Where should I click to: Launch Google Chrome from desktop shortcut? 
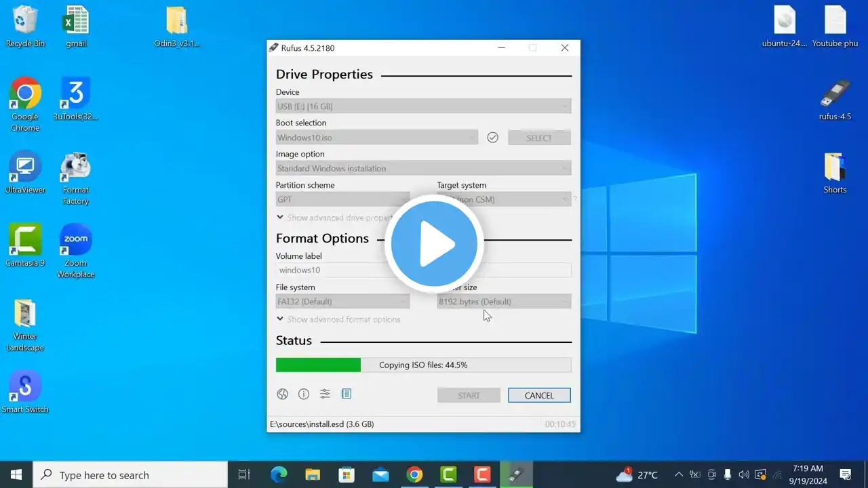click(25, 105)
